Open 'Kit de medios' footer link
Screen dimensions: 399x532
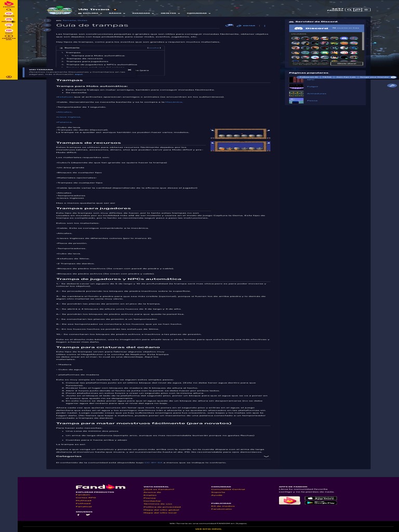pos(222,506)
